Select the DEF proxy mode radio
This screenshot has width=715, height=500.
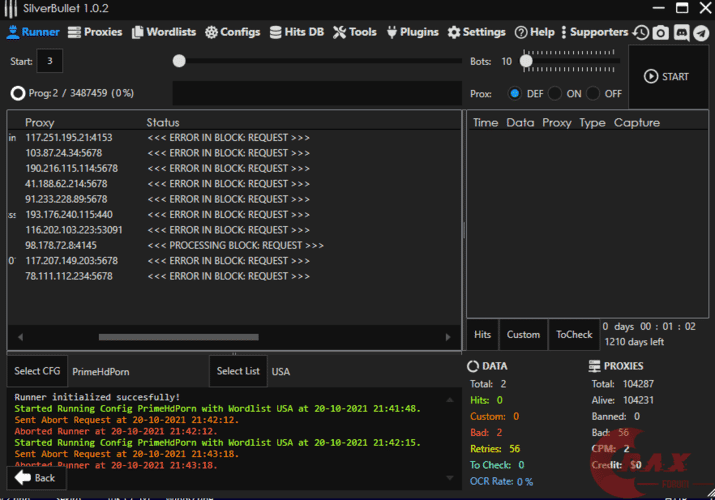tap(514, 93)
